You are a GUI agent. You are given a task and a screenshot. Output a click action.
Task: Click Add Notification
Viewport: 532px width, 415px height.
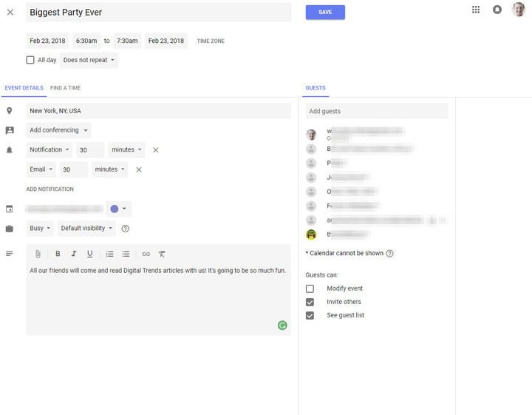point(50,189)
